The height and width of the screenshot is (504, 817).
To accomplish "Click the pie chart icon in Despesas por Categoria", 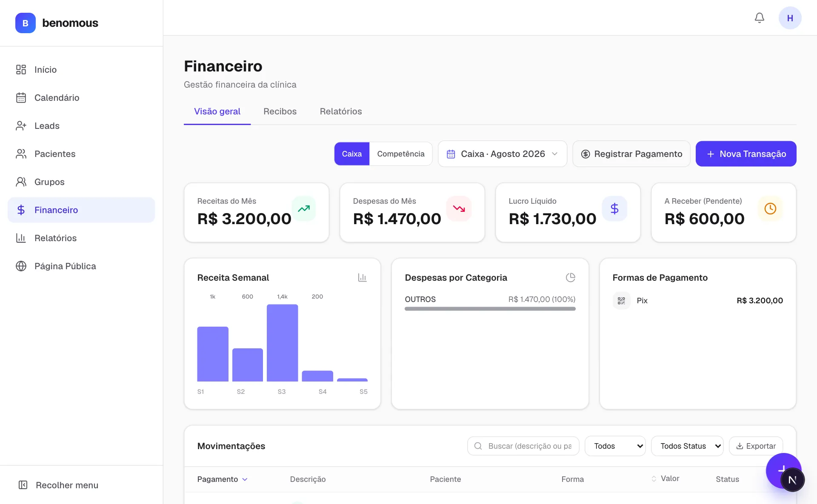I will [x=571, y=277].
